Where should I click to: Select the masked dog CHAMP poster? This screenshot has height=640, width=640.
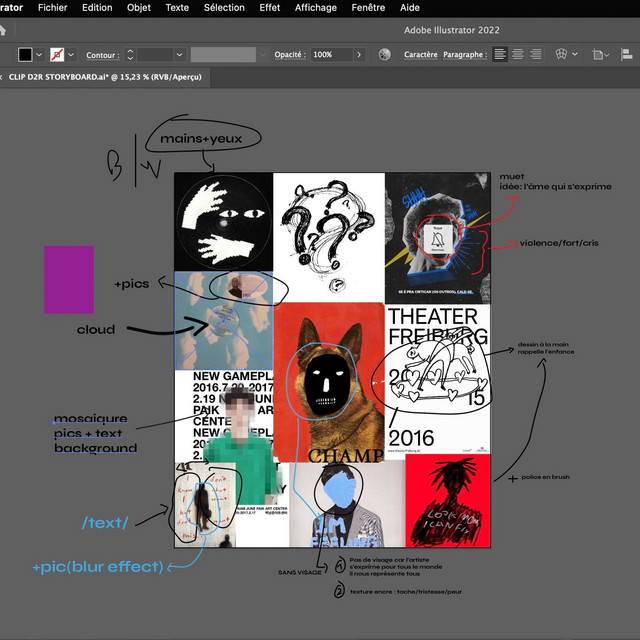click(329, 382)
